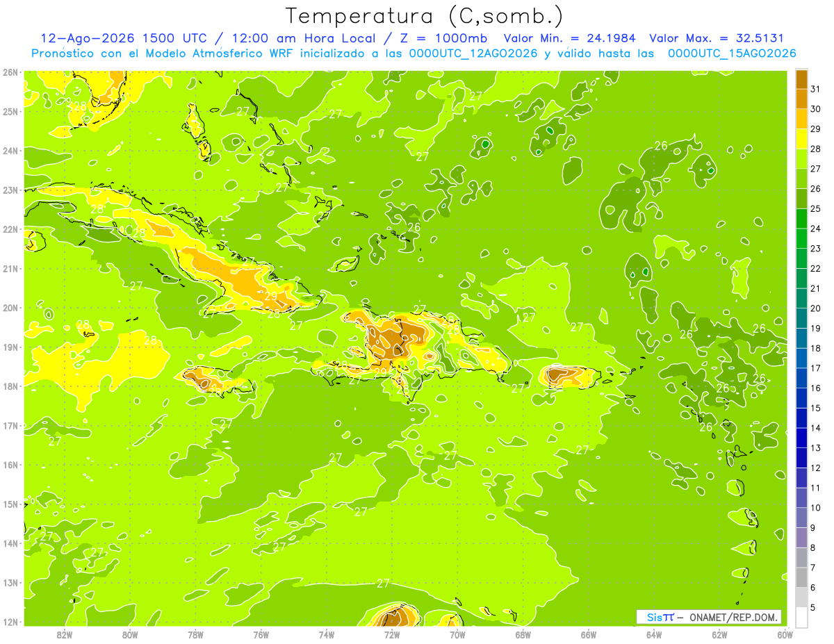This screenshot has width=834, height=644.
Task: Click the longitude axis label "72W"
Action: (x=392, y=634)
